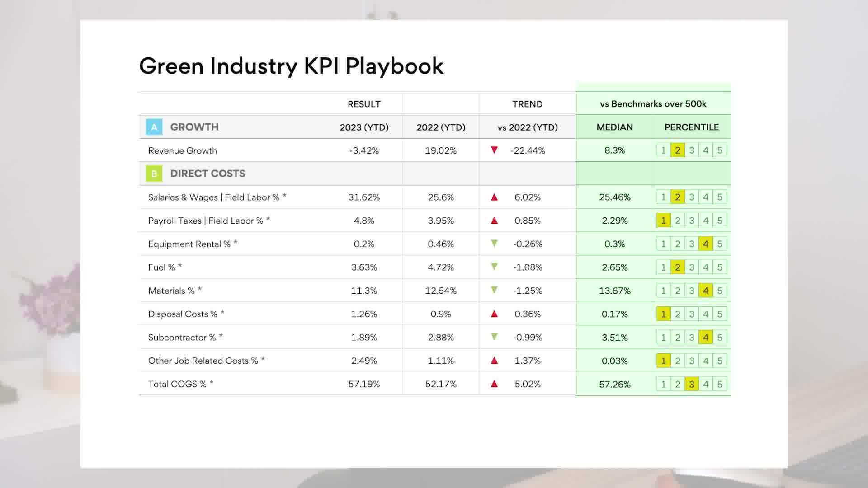Select percentile 1 for Payroll Taxes row
The width and height of the screenshot is (868, 488).
click(x=663, y=221)
